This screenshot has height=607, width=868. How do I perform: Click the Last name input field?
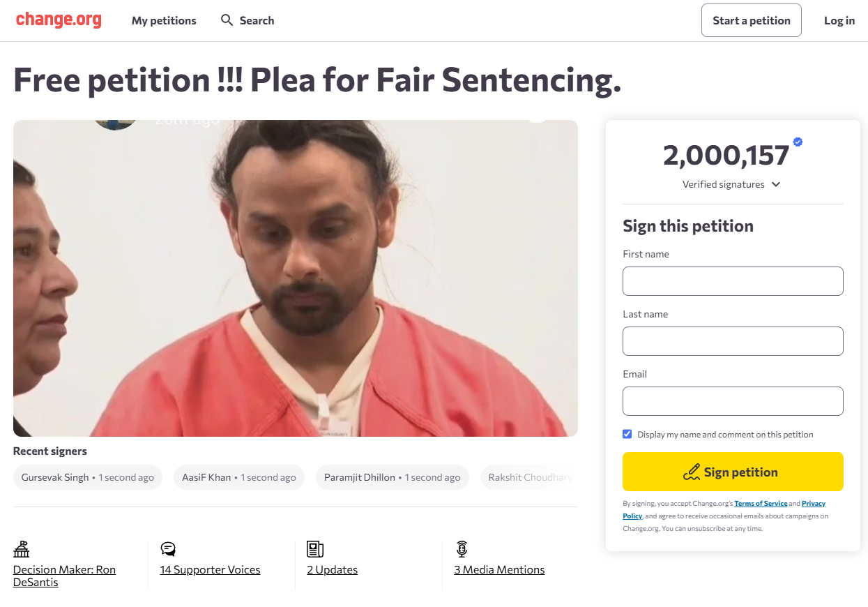pos(733,341)
